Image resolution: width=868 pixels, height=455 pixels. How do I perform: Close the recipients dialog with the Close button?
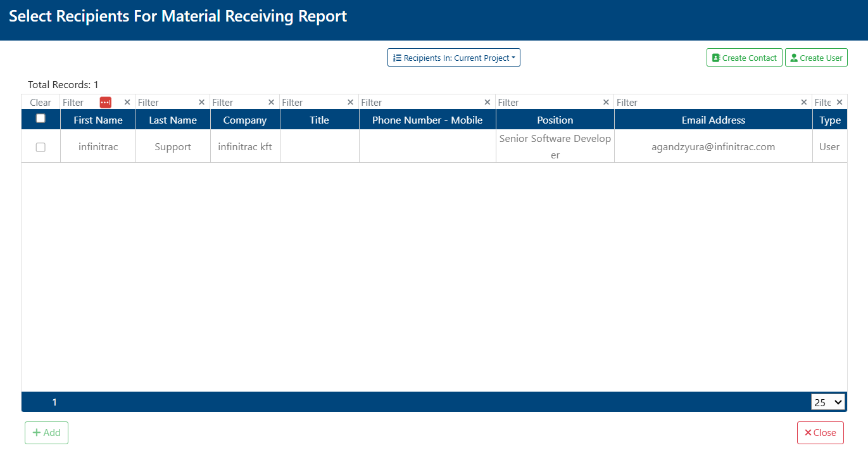821,433
